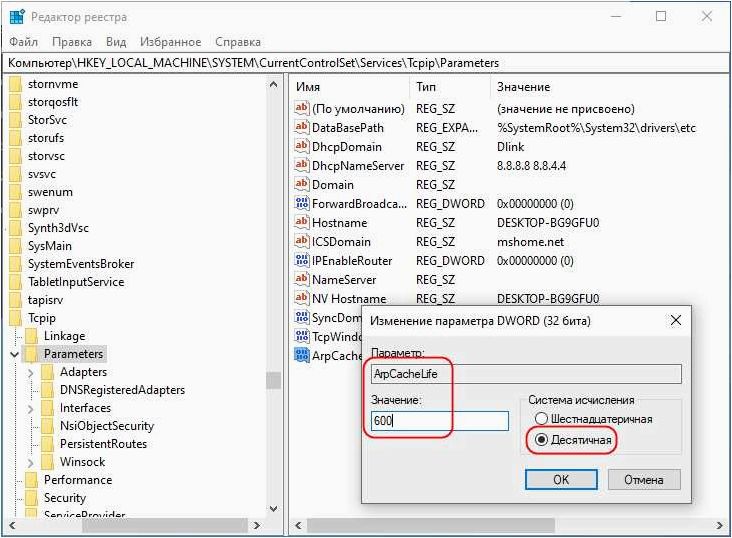Image resolution: width=732 pixels, height=538 pixels.
Task: Click the values pane scroll right arrow
Action: point(720,525)
